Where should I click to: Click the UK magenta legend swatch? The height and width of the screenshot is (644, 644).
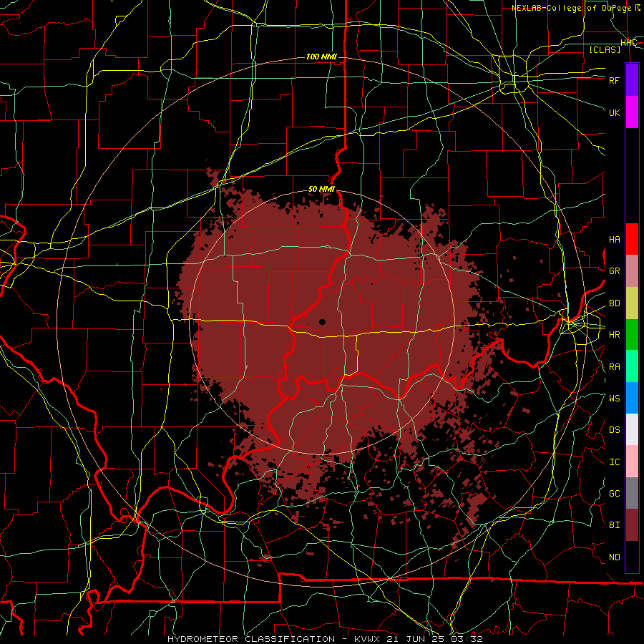tap(632, 112)
